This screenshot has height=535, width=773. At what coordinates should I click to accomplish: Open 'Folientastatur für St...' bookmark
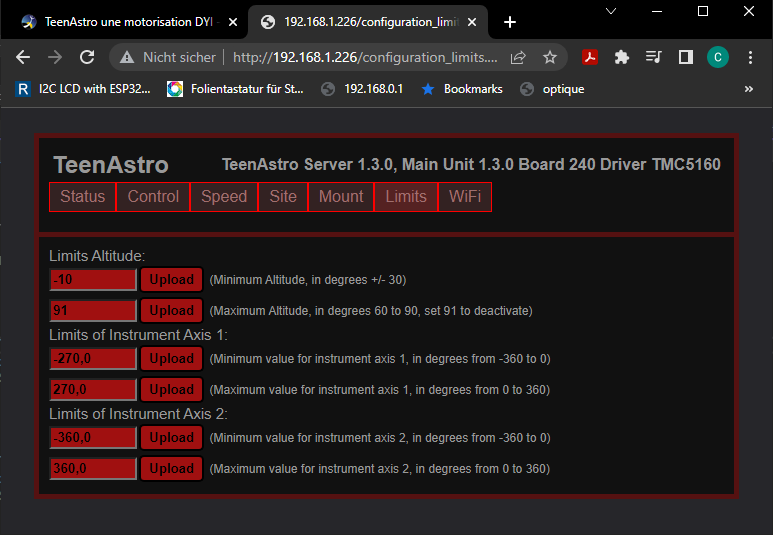click(235, 89)
